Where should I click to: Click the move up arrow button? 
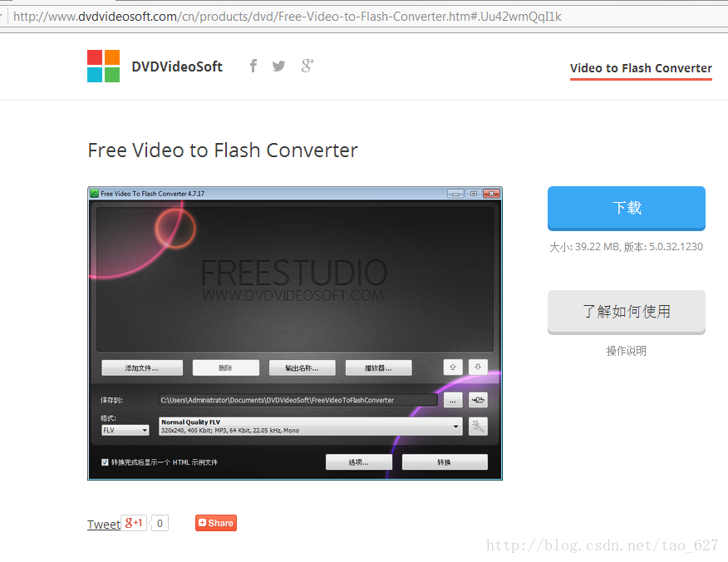pyautogui.click(x=453, y=367)
